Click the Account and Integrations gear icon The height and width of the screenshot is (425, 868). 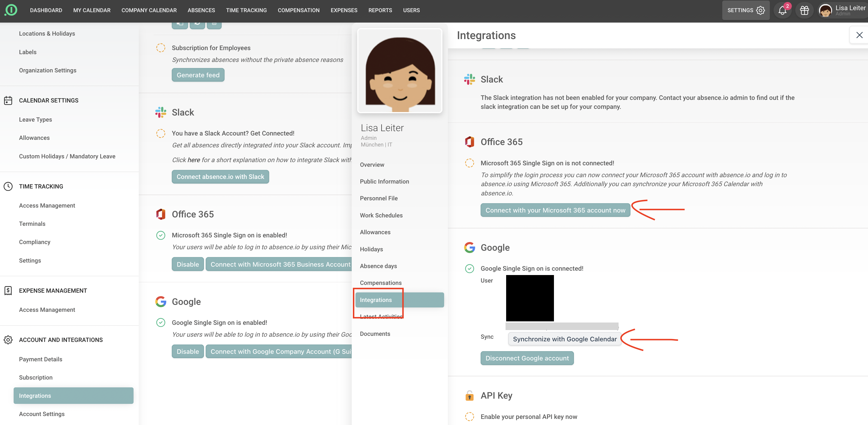click(8, 340)
